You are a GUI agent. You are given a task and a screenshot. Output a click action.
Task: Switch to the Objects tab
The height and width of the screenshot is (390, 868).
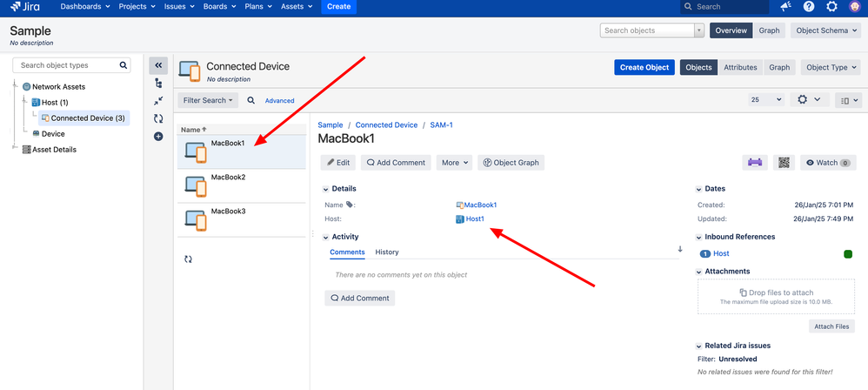click(x=698, y=67)
